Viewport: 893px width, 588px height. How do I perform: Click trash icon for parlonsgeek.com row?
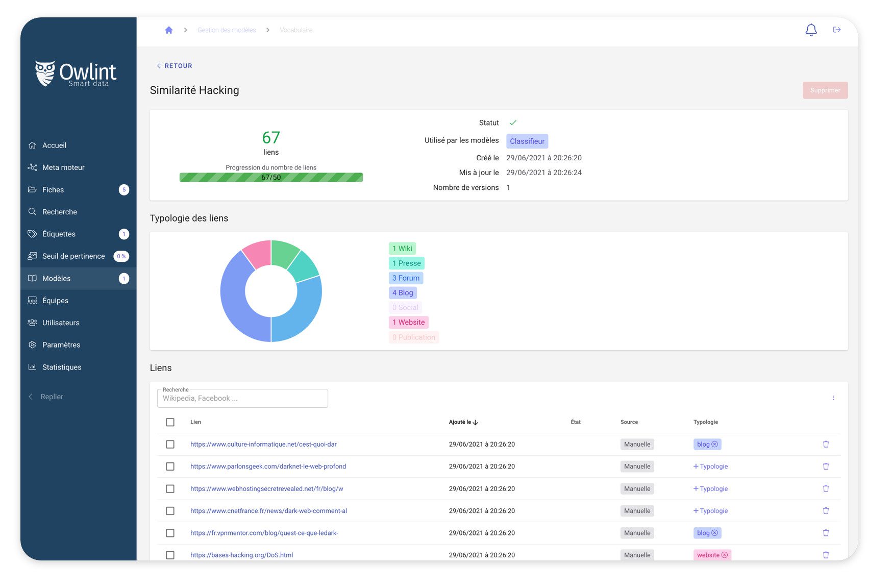click(826, 467)
